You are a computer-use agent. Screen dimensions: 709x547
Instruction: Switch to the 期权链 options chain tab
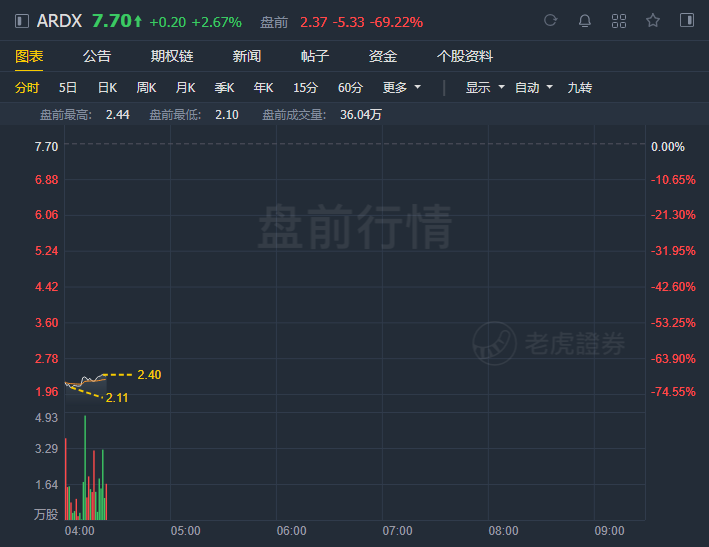tap(172, 56)
